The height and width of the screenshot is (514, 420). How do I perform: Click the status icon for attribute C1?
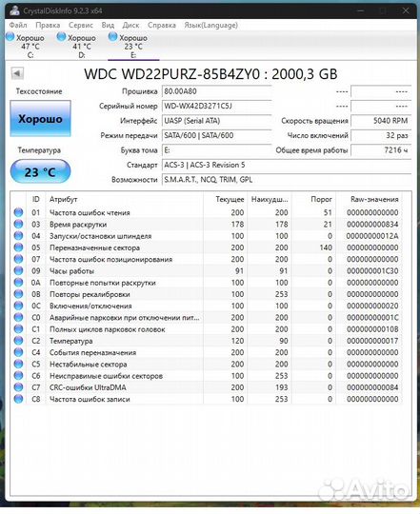click(x=18, y=329)
